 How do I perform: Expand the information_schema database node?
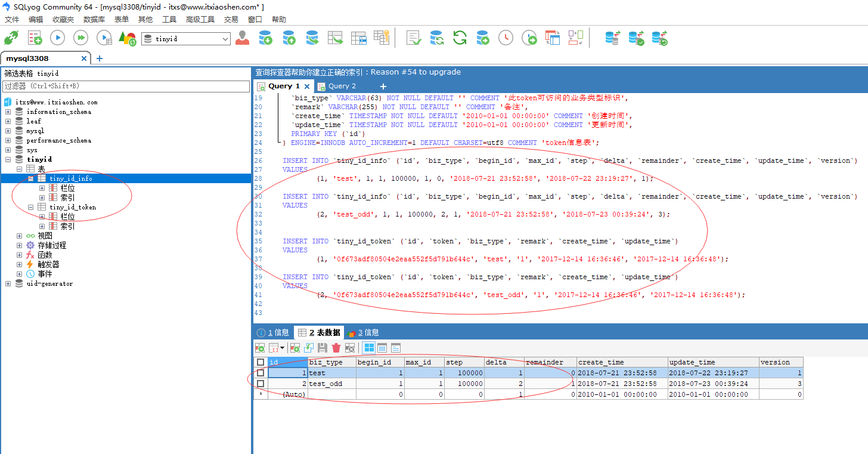coord(8,112)
